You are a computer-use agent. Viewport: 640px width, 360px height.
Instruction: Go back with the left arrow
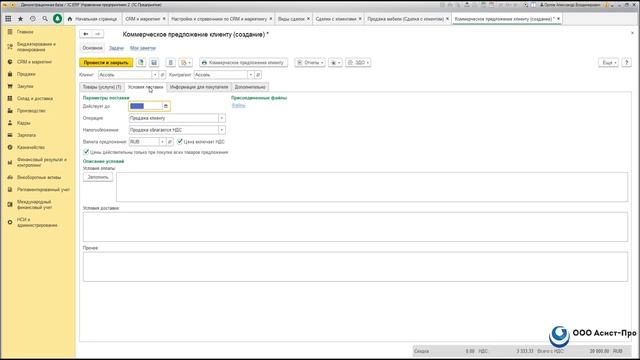[86, 34]
